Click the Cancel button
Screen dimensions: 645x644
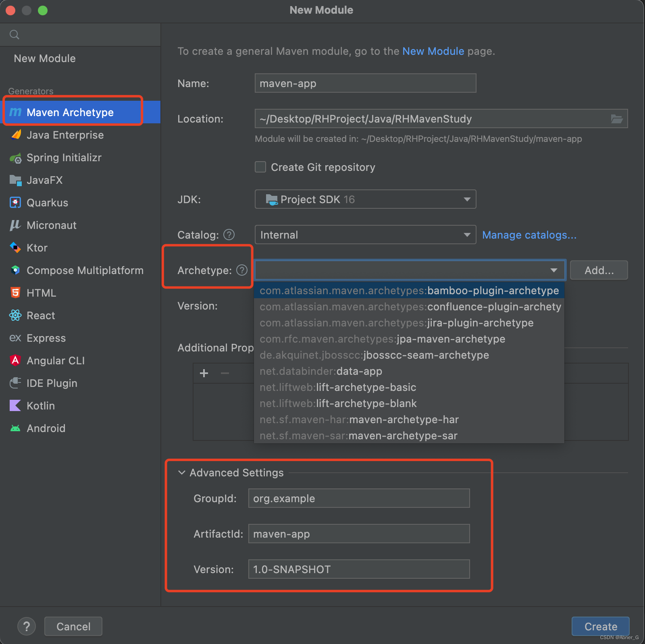click(x=73, y=626)
